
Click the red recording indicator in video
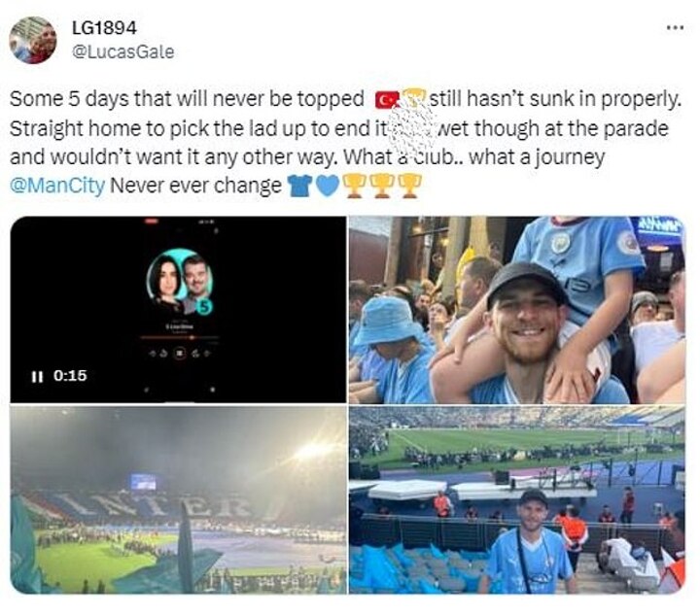click(x=152, y=221)
